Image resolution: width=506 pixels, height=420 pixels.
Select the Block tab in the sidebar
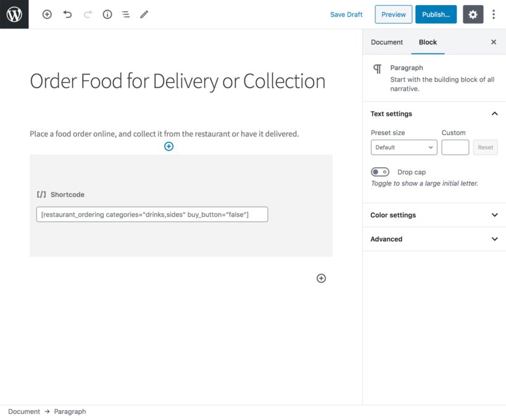pos(427,42)
